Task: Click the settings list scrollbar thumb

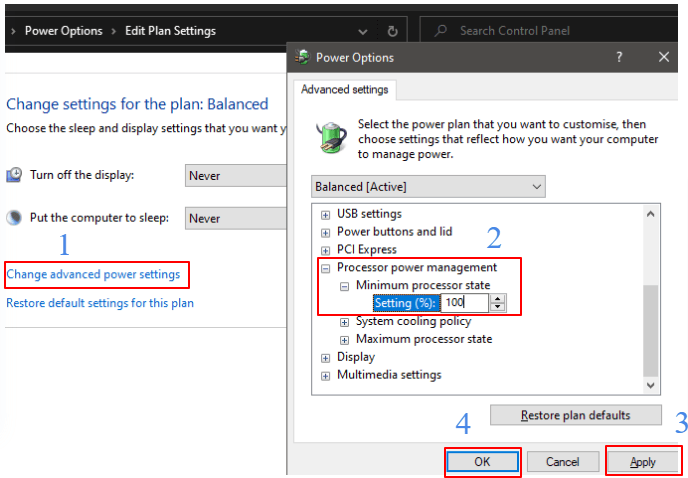Action: (x=651, y=330)
